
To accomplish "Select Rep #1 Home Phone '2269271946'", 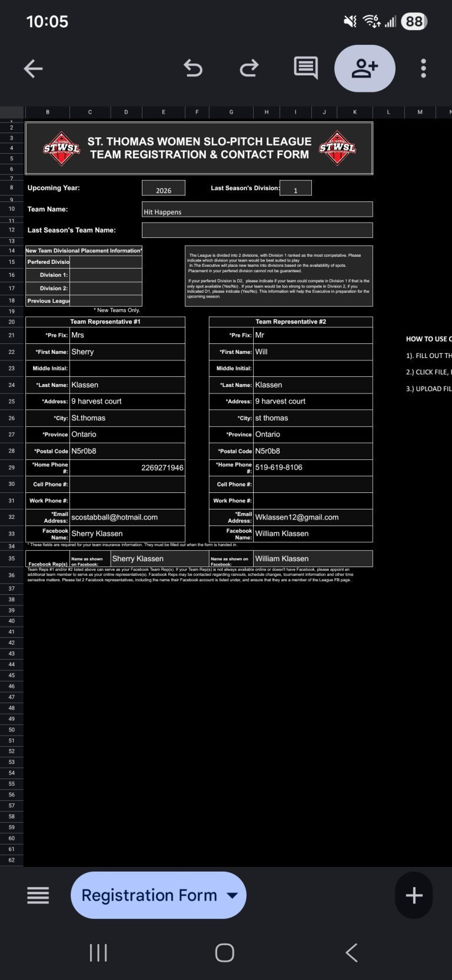I will coord(127,468).
